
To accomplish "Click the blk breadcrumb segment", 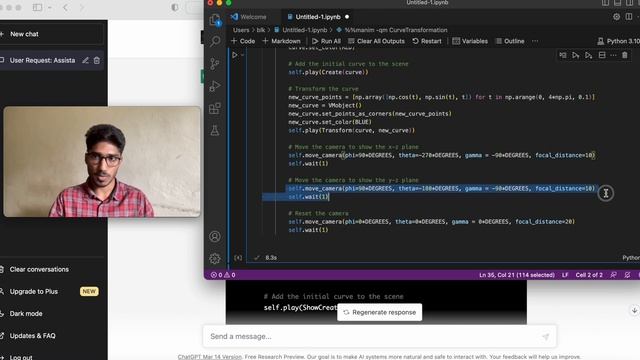I will [260, 30].
